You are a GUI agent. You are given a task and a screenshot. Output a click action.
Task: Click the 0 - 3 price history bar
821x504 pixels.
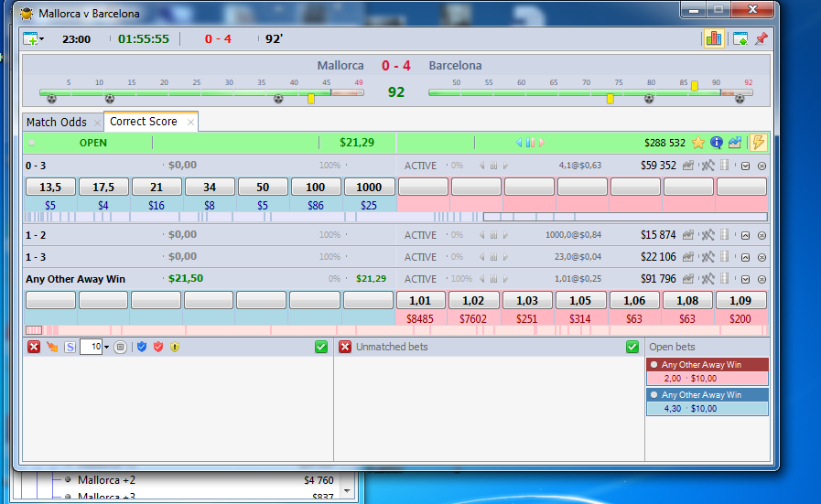395,217
